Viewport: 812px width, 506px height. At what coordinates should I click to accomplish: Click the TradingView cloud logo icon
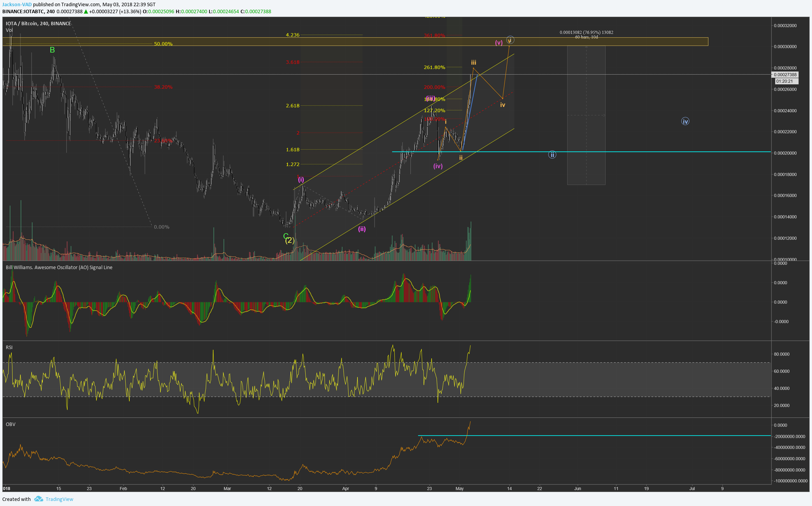(x=38, y=499)
